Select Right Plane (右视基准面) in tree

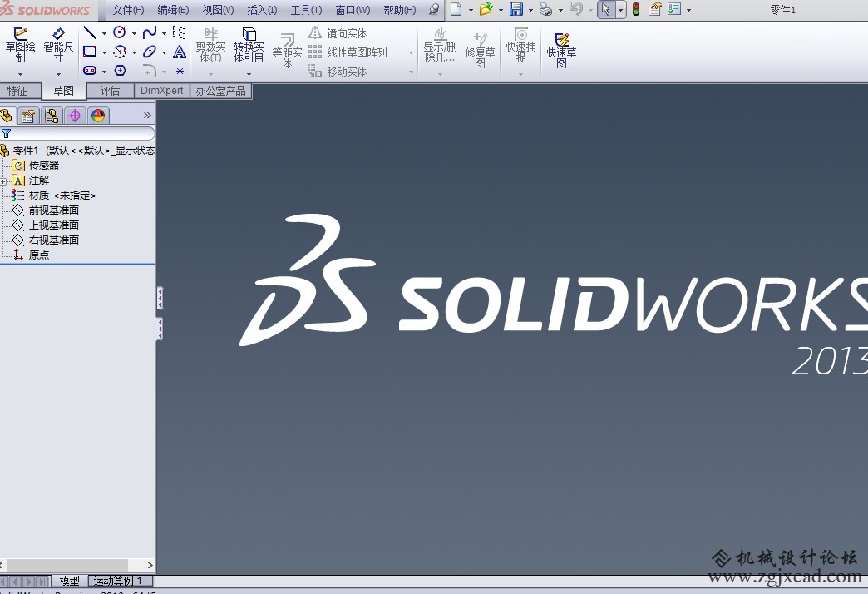54,240
